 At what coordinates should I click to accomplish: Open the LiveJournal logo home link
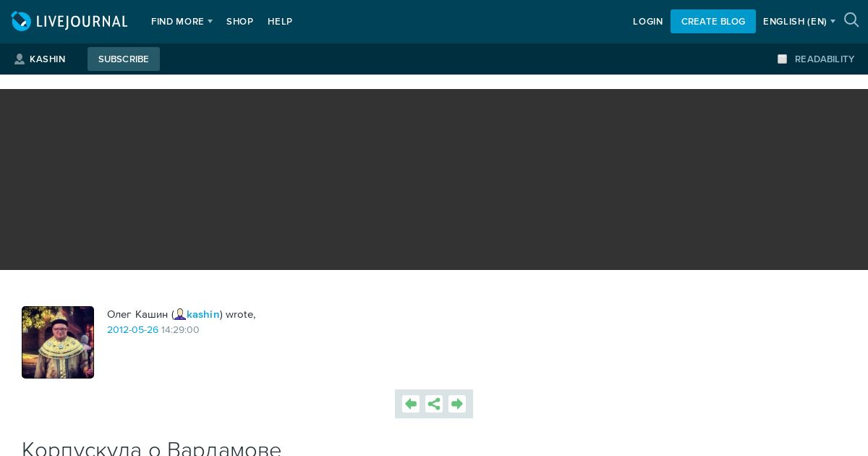pyautogui.click(x=69, y=22)
